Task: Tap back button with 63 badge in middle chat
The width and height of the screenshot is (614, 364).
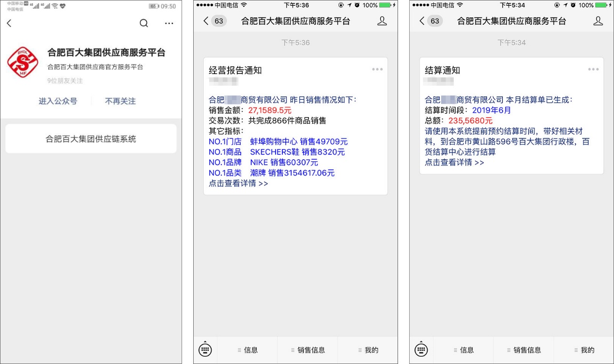Action: pos(215,21)
